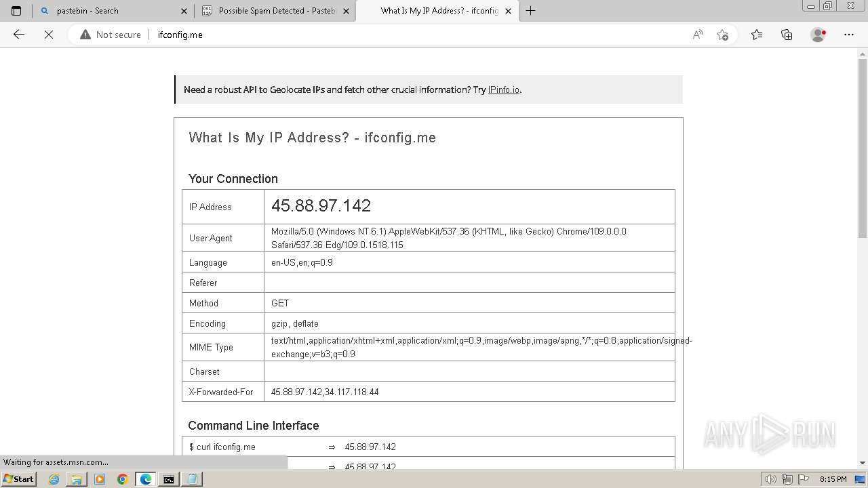This screenshot has width=868, height=488.
Task: View the Not secure site information
Action: [111, 35]
